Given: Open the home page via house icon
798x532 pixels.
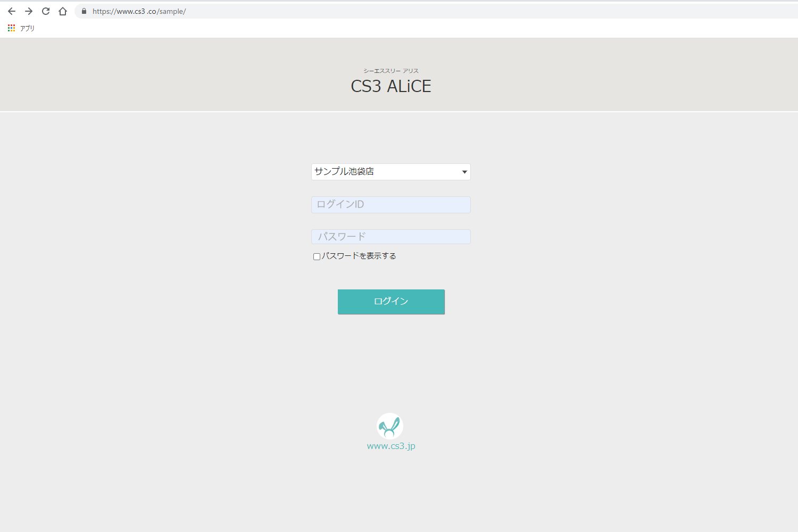Looking at the screenshot, I should point(63,11).
